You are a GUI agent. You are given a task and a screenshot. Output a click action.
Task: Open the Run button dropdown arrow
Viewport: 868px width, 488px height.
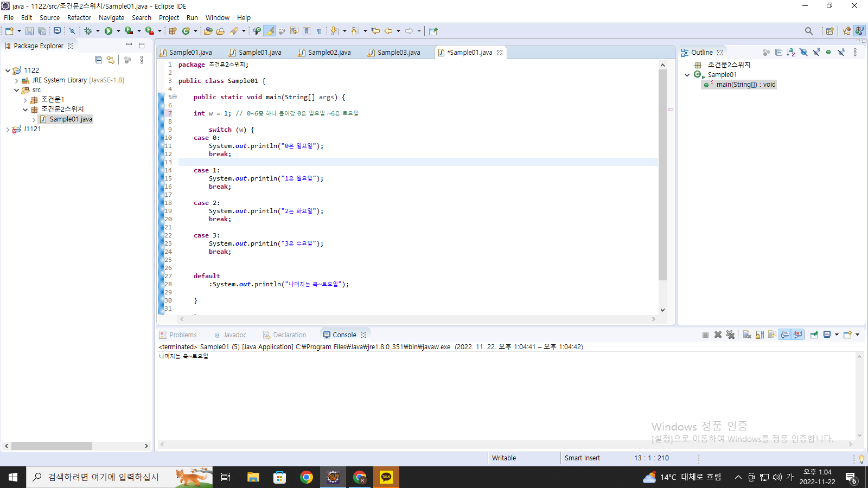pos(118,31)
